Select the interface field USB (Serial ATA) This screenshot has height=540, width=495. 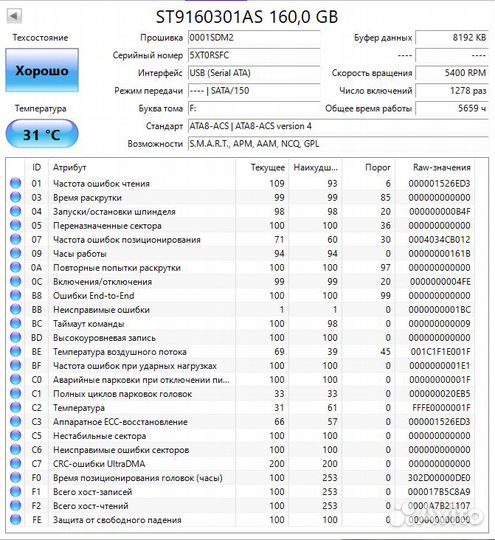tap(254, 73)
